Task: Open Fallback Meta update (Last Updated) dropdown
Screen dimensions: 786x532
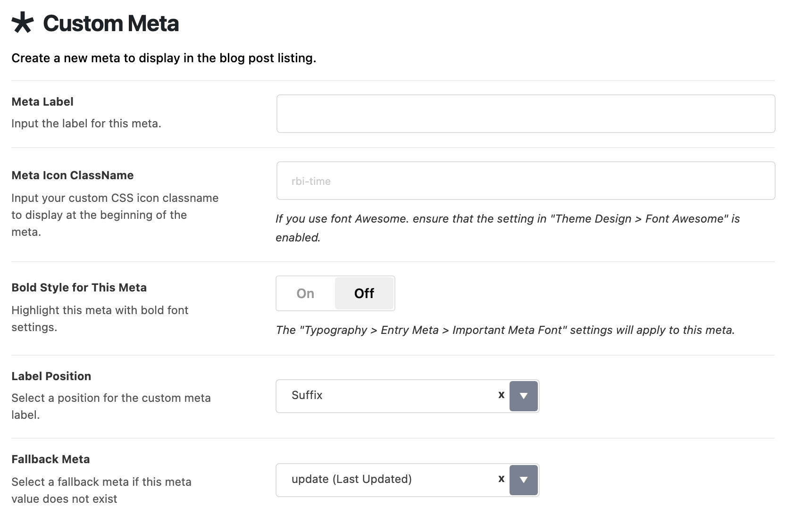Action: point(407,480)
